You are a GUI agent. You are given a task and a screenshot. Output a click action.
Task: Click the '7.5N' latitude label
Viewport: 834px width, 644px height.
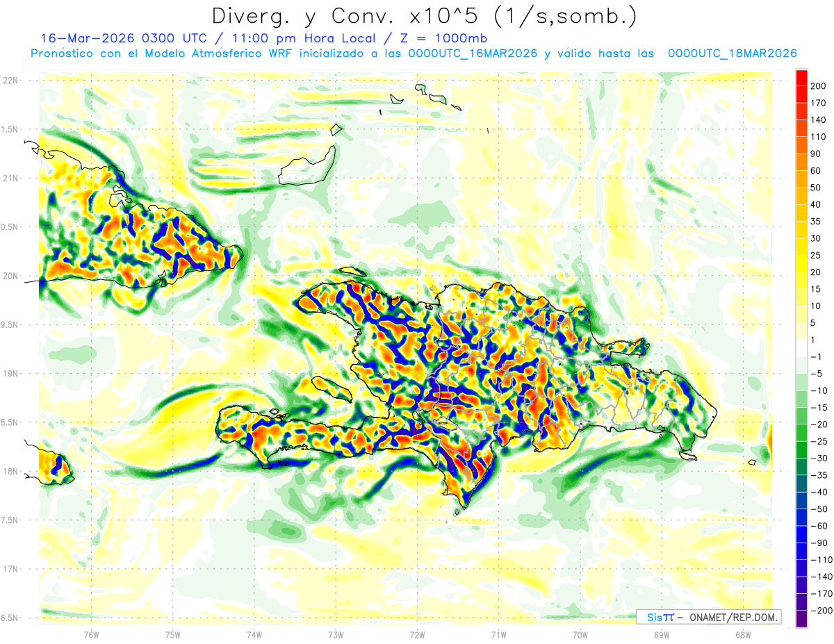pyautogui.click(x=9, y=520)
